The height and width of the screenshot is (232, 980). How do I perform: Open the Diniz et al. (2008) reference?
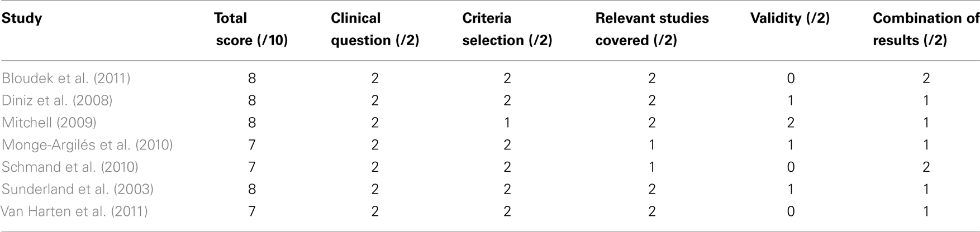[x=57, y=100]
